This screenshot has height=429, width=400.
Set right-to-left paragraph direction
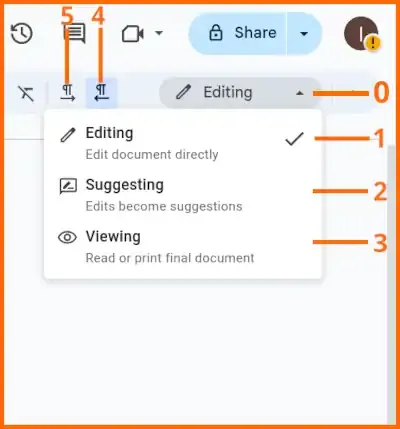(101, 93)
